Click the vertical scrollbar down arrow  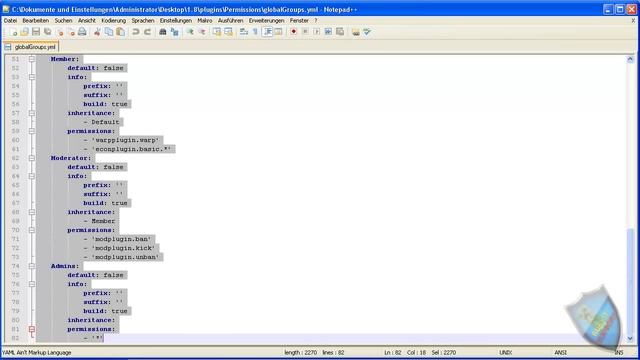[630, 338]
